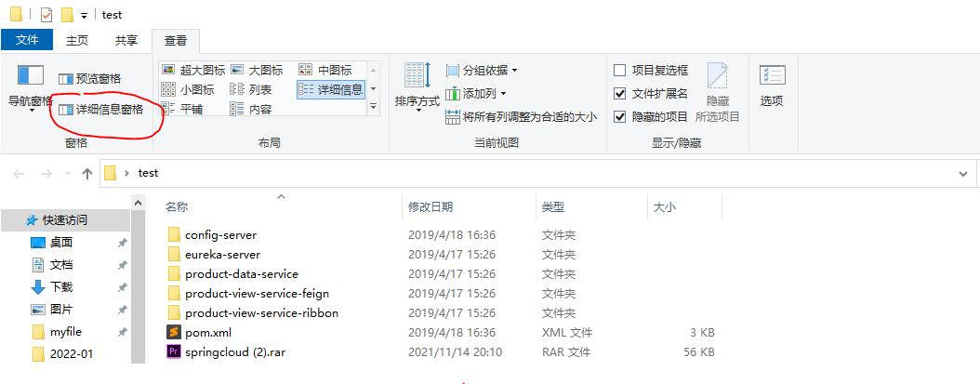Viewport: 980px width, 384px height.
Task: Click the 56 KB size cell
Action: click(699, 352)
